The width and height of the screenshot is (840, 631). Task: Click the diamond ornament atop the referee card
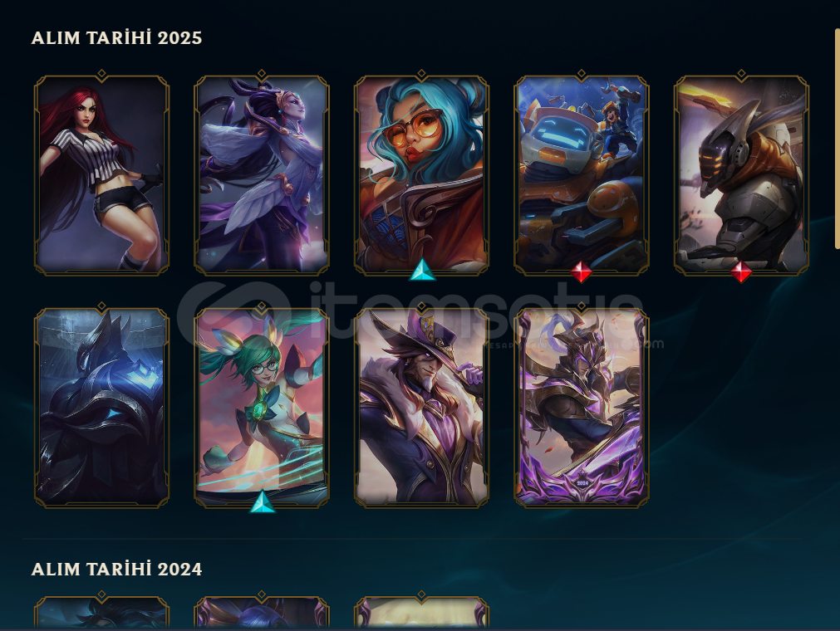click(x=102, y=75)
